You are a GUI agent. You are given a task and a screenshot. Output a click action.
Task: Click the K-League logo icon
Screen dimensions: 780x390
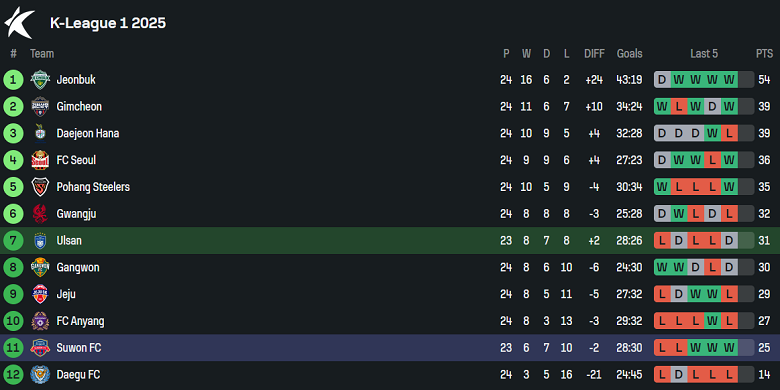click(19, 23)
